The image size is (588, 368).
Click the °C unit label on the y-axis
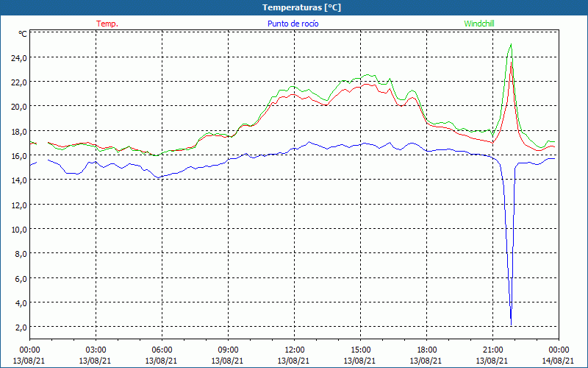(x=23, y=34)
